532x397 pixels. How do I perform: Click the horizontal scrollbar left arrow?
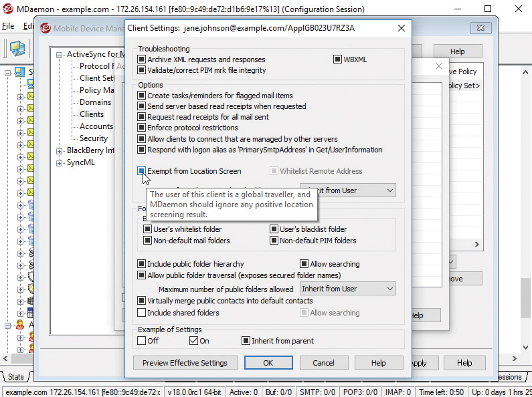click(x=5, y=358)
